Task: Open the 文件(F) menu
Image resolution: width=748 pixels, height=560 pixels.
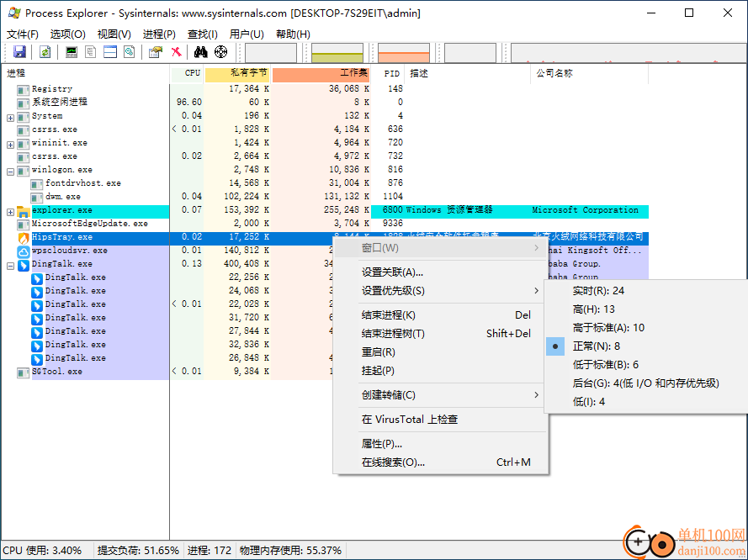Action: (x=23, y=34)
